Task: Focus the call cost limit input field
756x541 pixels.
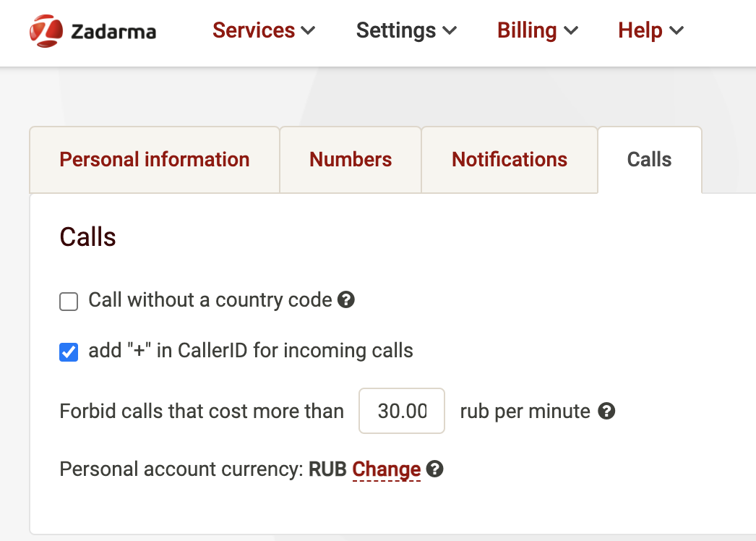Action: tap(402, 412)
